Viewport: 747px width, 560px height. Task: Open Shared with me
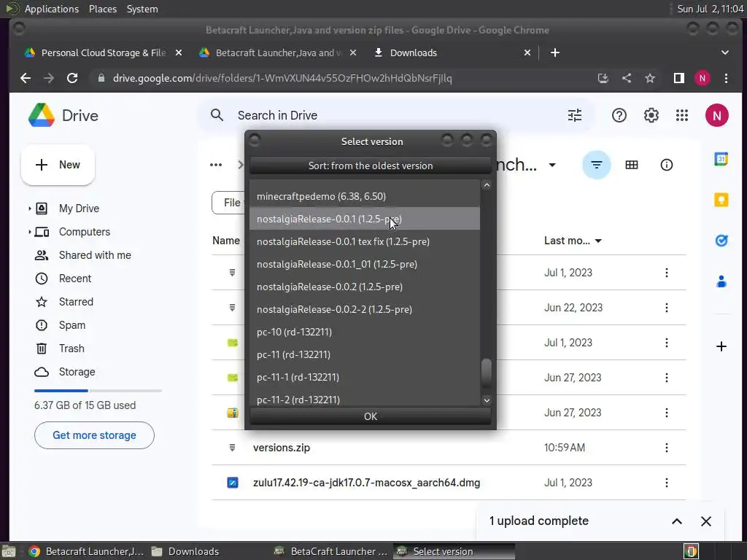(95, 255)
